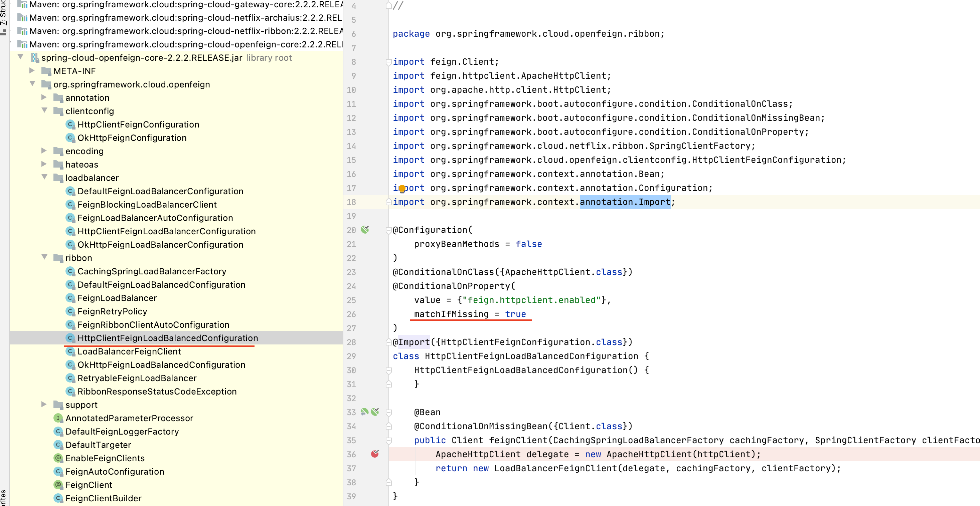Select LoadBalancerFeignClient in the project tree

point(129,352)
